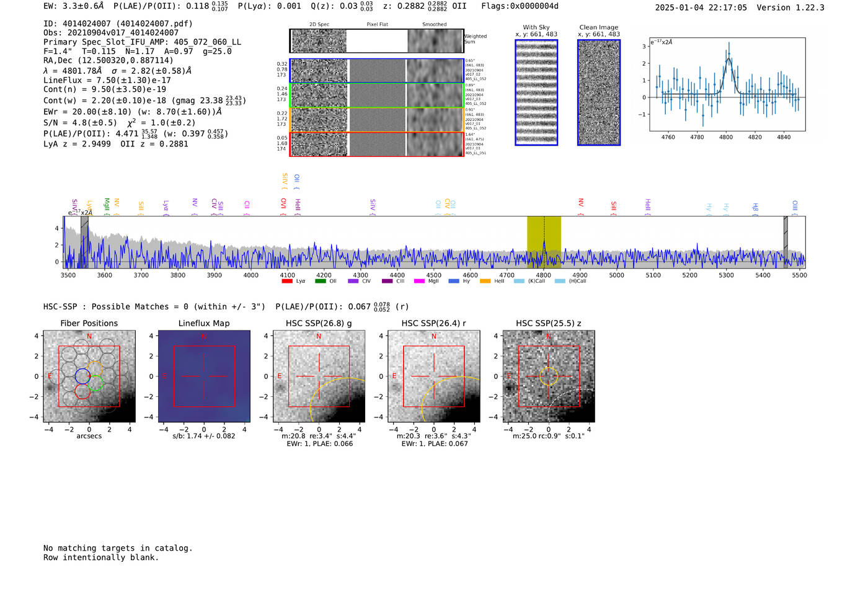The height and width of the screenshot is (591, 868).
Task: Select the orange-bordered 2D spectrum row
Action: (x=376, y=120)
